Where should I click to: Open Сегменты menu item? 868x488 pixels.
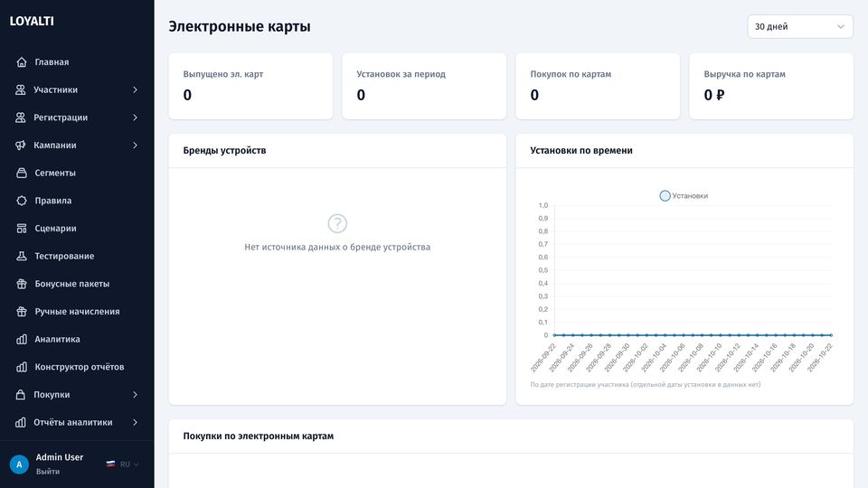pos(77,173)
